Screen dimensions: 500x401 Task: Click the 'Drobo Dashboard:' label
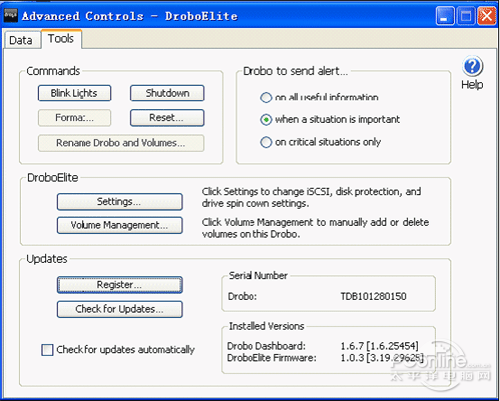pyautogui.click(x=266, y=346)
